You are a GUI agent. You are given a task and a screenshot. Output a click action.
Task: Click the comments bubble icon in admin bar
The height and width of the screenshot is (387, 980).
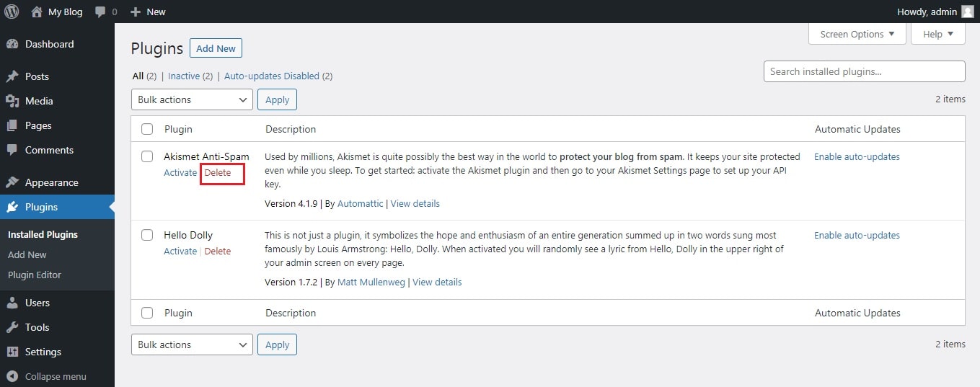coord(101,12)
